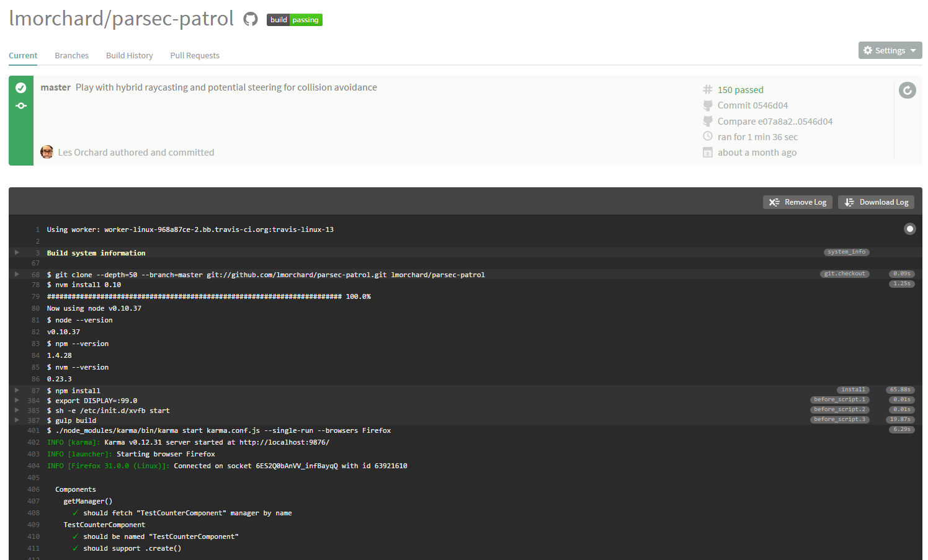Open the Build History tab
Screen dimensions: 928x560
[x=129, y=55]
